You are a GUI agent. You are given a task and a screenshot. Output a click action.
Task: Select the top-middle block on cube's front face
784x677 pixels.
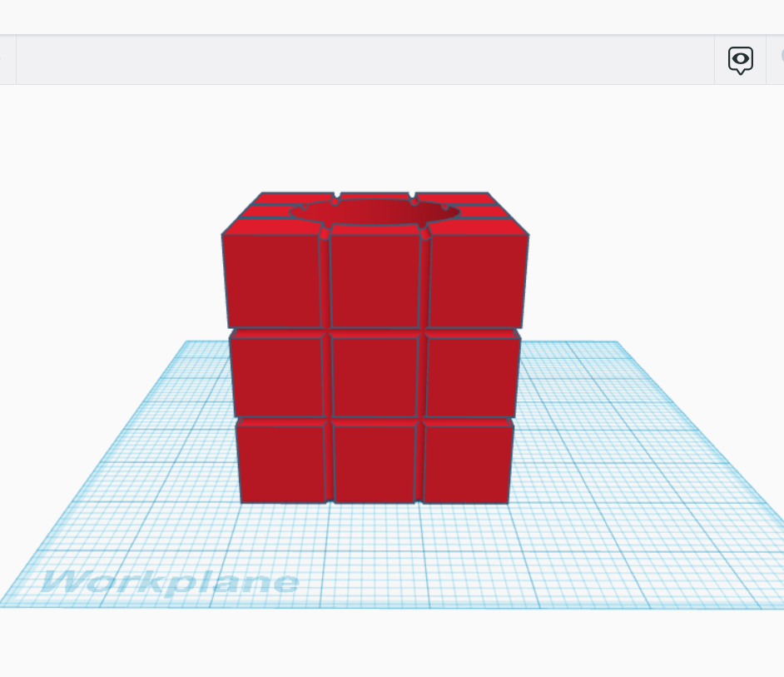tap(375, 281)
